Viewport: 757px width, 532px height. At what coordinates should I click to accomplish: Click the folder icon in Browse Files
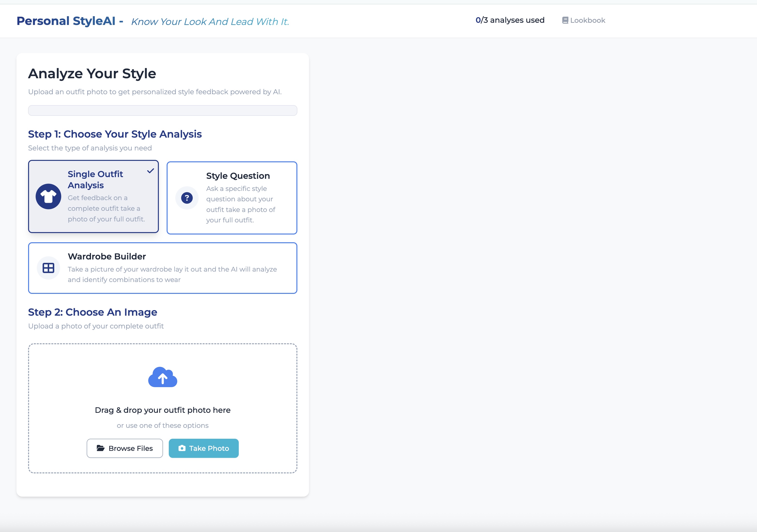pos(100,448)
